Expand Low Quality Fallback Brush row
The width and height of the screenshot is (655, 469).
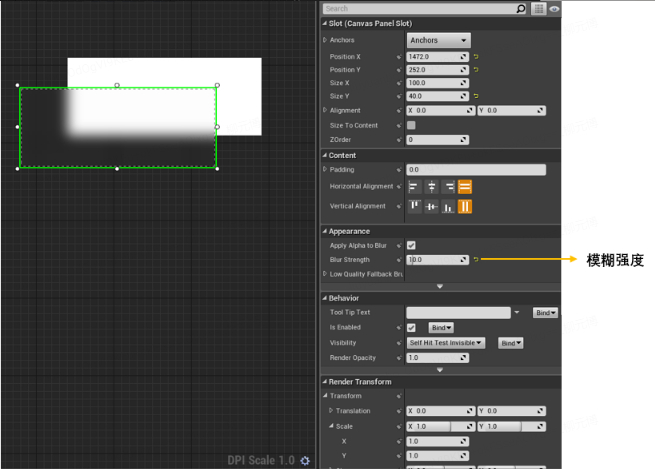click(x=325, y=274)
